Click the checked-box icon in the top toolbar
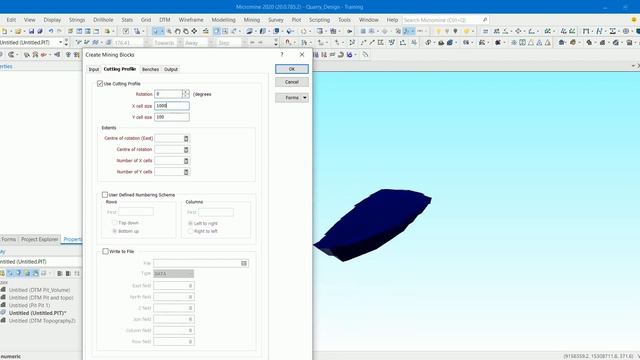 (x=126, y=31)
